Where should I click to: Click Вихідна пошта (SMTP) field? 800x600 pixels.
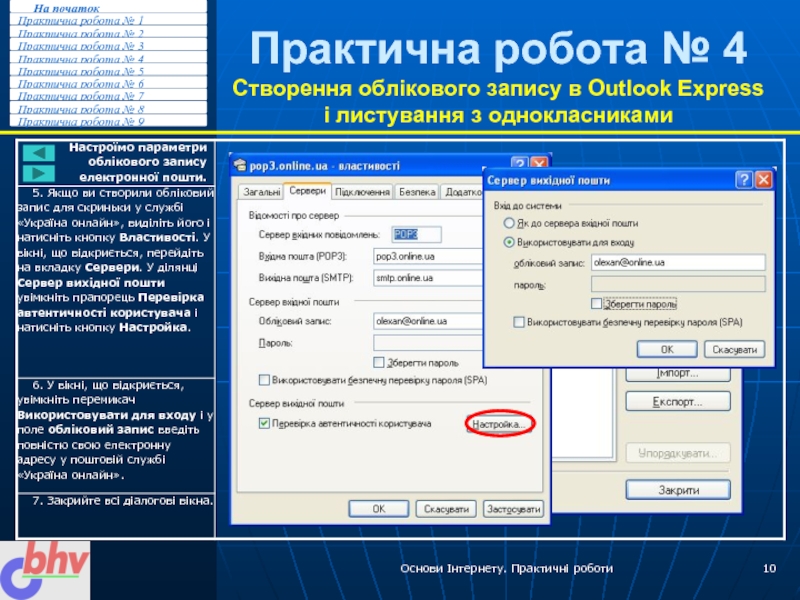coord(428,278)
